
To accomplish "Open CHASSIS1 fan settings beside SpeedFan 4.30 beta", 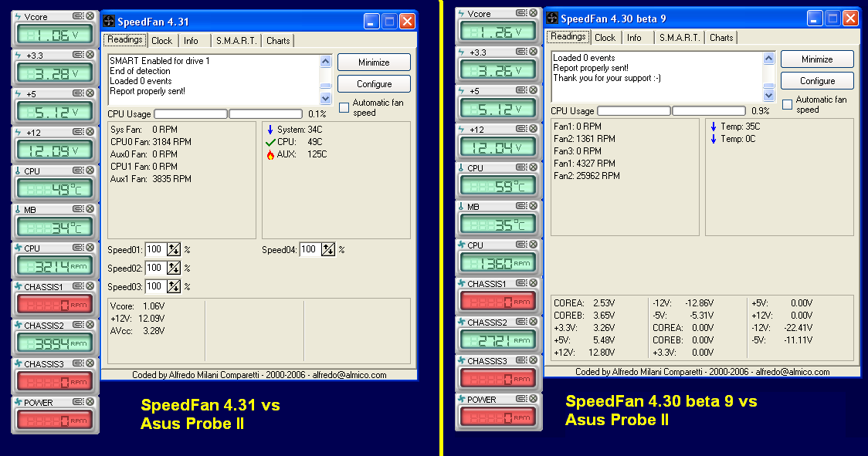I will pos(521,283).
